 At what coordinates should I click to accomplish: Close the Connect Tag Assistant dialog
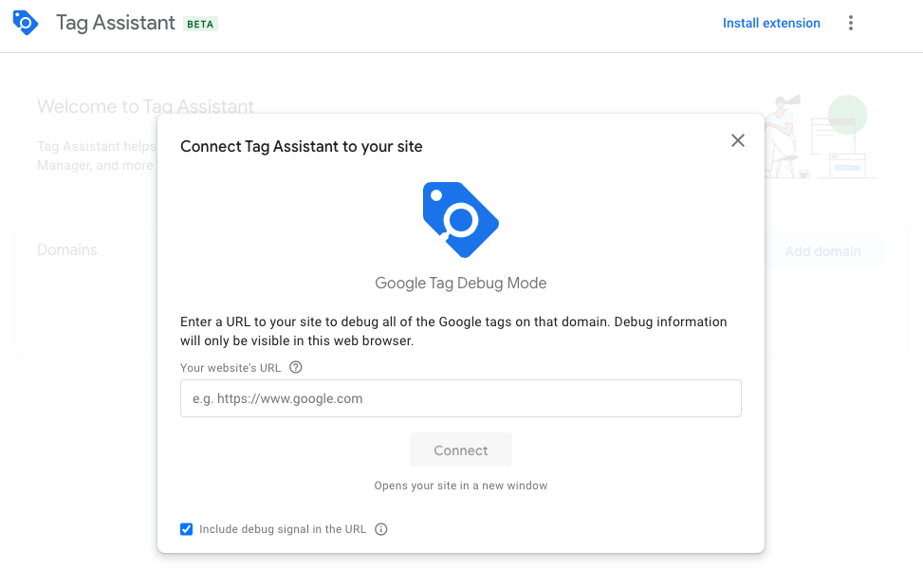pyautogui.click(x=738, y=140)
